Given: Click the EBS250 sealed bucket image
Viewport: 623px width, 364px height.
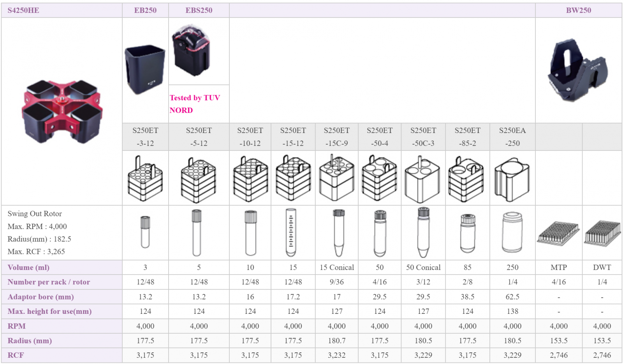Looking at the screenshot, I should (x=191, y=50).
